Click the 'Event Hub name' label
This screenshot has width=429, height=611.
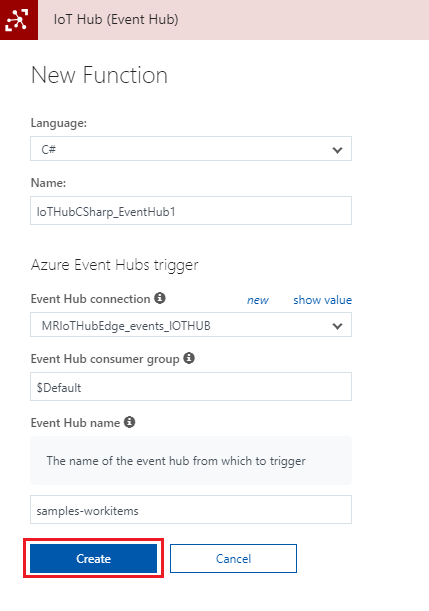(76, 423)
